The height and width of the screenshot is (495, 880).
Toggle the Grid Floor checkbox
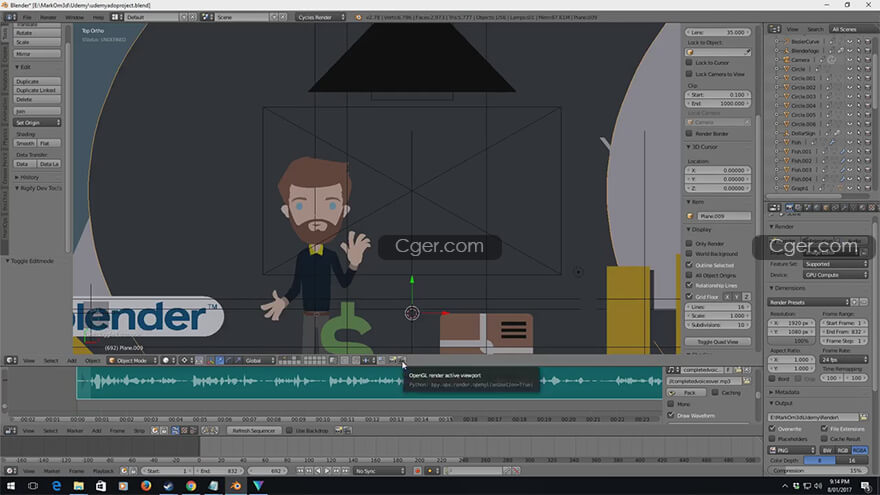689,296
